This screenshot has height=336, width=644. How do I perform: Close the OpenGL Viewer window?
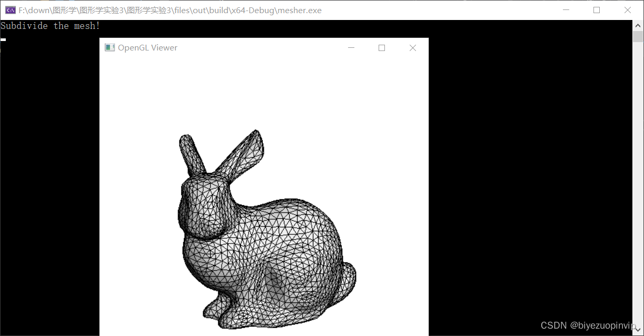pyautogui.click(x=413, y=48)
